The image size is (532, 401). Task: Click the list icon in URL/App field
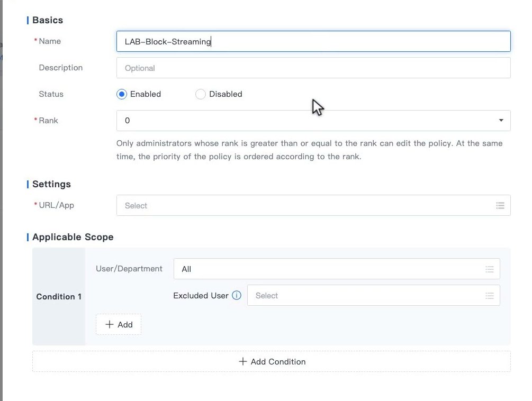tap(500, 205)
